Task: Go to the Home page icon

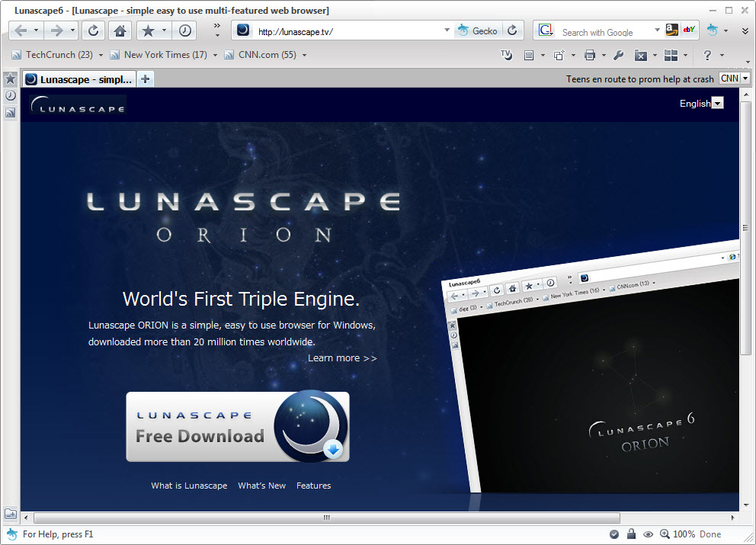Action: (x=120, y=30)
